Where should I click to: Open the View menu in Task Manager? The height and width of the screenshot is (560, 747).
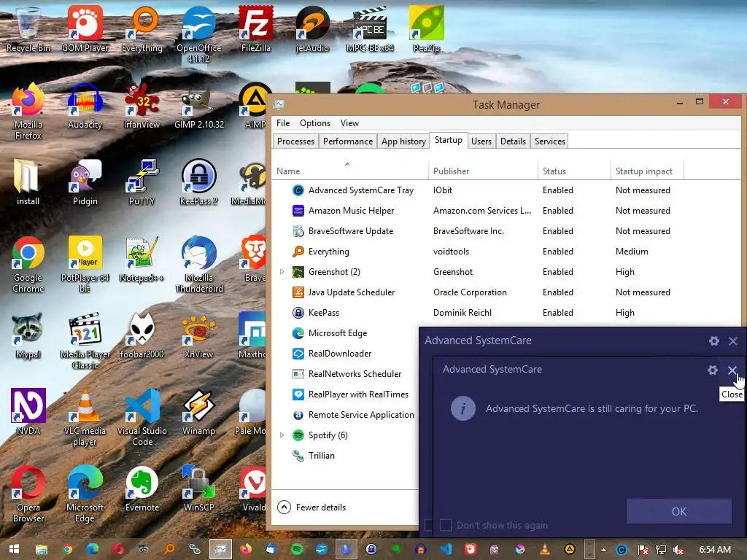(349, 122)
